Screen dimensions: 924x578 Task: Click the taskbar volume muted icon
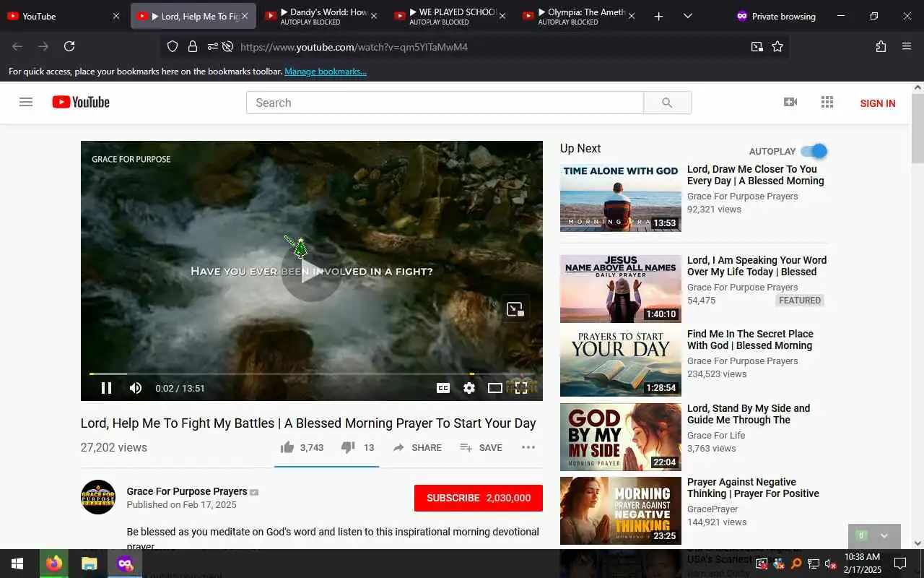[x=831, y=564]
